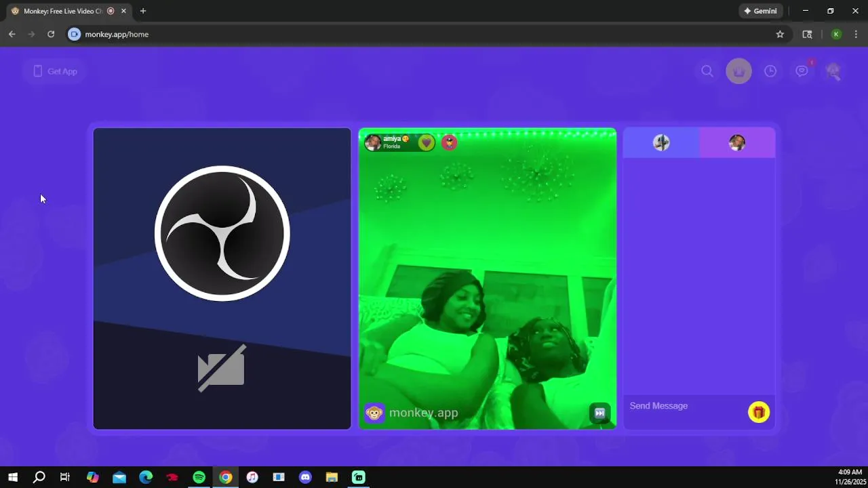Open Copilot from taskbar
The image size is (868, 488).
(93, 477)
